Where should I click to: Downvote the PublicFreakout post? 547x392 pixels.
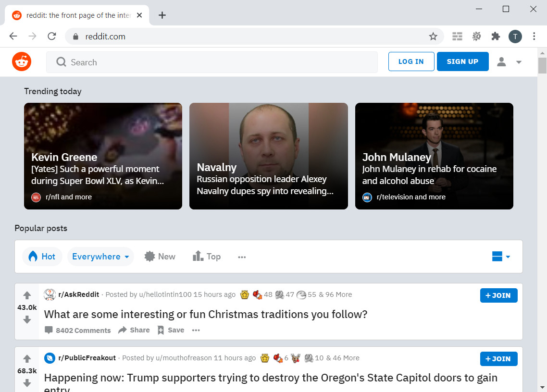pos(27,382)
